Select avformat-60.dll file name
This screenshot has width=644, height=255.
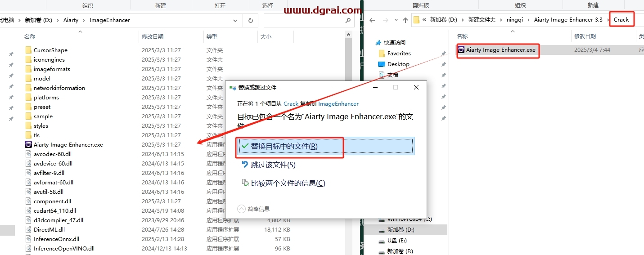coord(54,183)
